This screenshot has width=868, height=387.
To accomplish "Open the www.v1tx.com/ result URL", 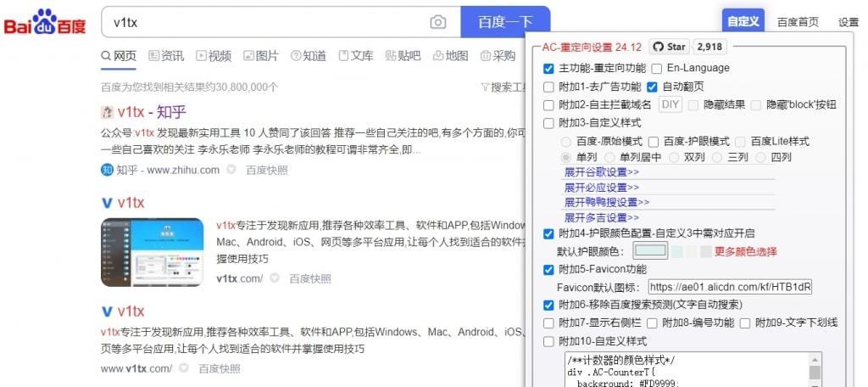I will pyautogui.click(x=136, y=368).
